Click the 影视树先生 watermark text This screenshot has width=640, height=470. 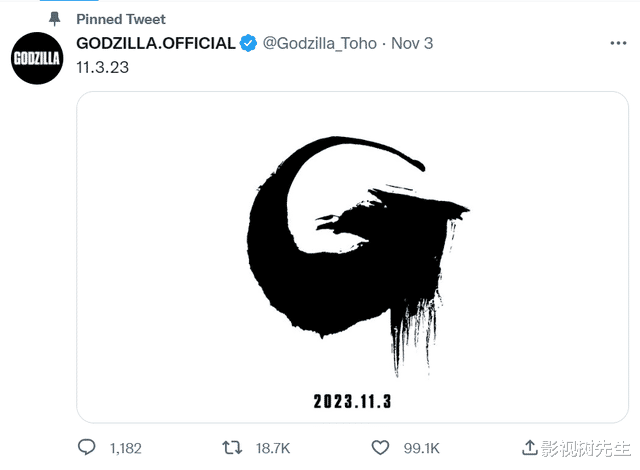click(x=585, y=447)
